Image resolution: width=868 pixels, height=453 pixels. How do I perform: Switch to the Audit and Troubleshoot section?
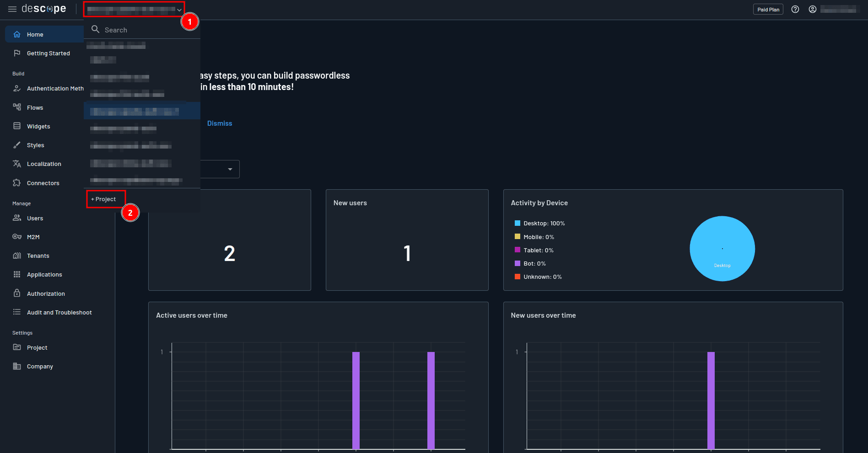tap(59, 312)
